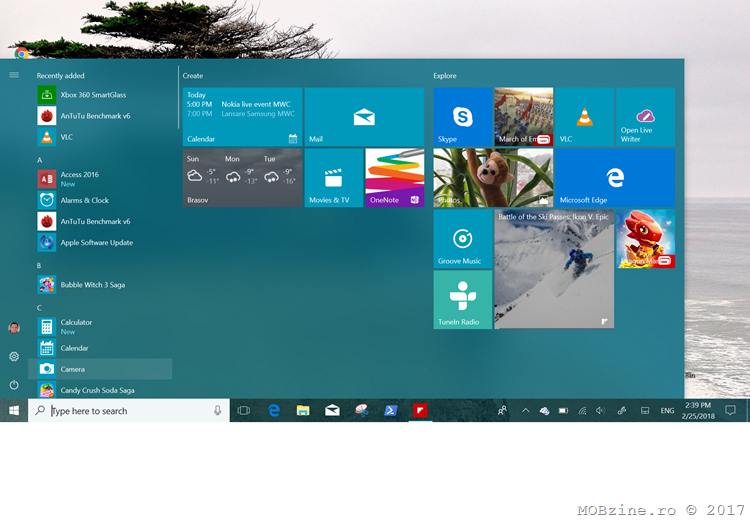Open Camera from the app list
Image resolution: width=750 pixels, height=521 pixels.
point(73,369)
